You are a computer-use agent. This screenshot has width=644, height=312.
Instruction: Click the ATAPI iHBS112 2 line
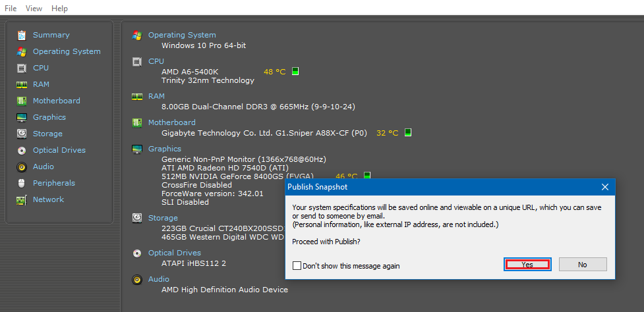pos(194,263)
